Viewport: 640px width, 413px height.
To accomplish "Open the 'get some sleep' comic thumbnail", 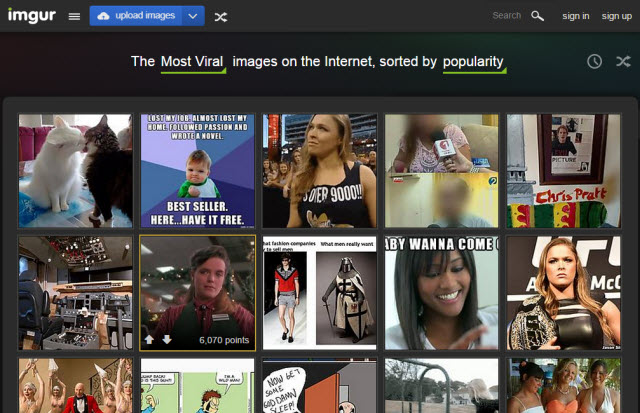I will click(320, 386).
